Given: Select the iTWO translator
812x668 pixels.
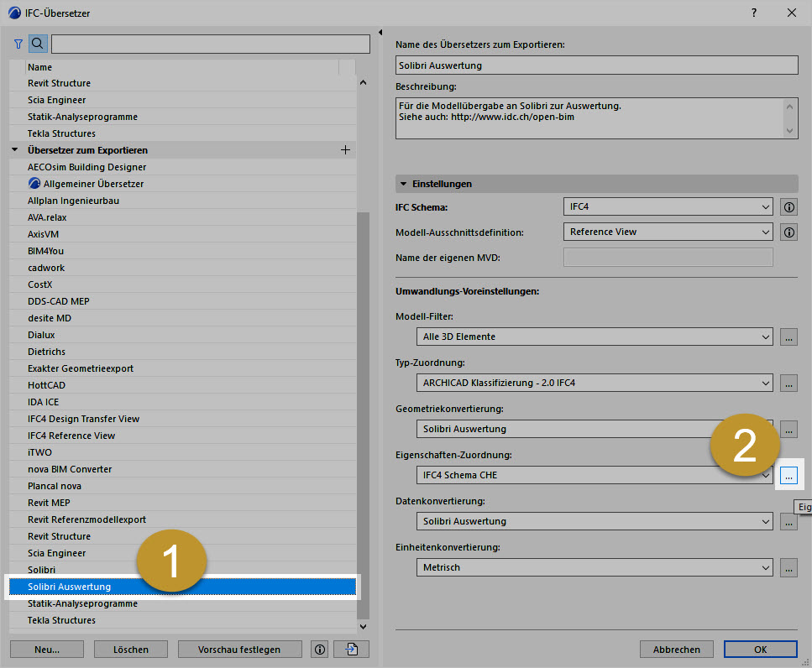Looking at the screenshot, I should click(x=182, y=452).
